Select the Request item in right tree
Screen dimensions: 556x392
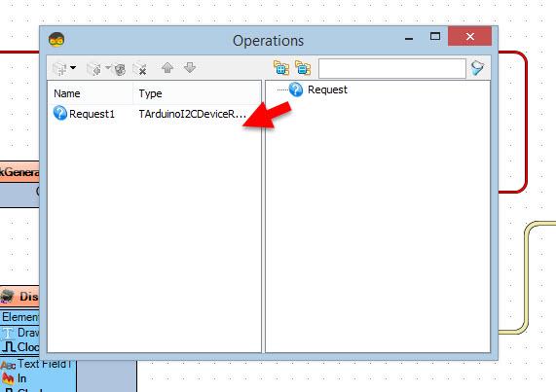pyautogui.click(x=327, y=89)
